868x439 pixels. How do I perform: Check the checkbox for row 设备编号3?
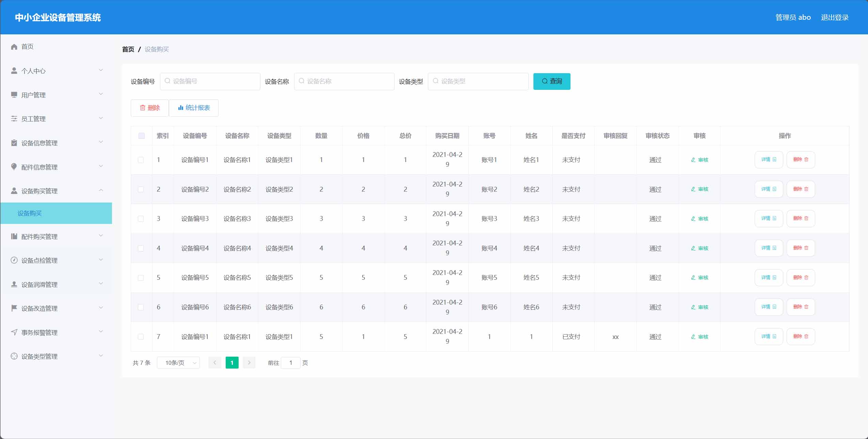click(141, 219)
